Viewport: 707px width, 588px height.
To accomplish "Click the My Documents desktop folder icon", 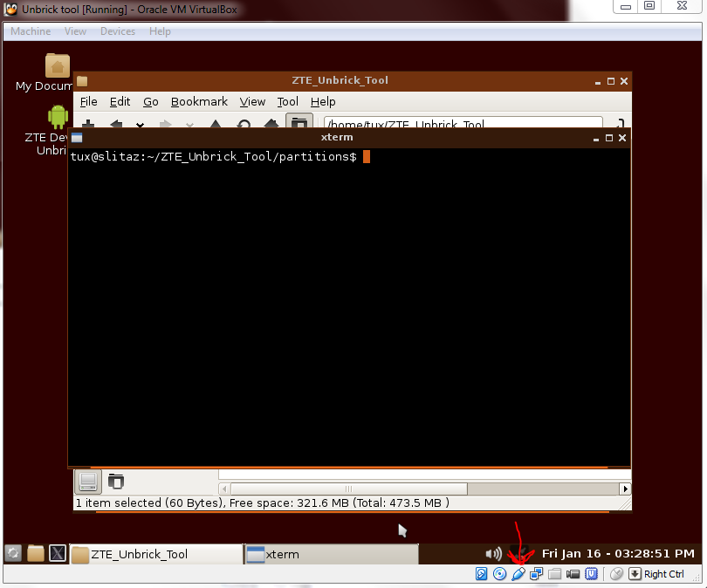I will point(58,65).
